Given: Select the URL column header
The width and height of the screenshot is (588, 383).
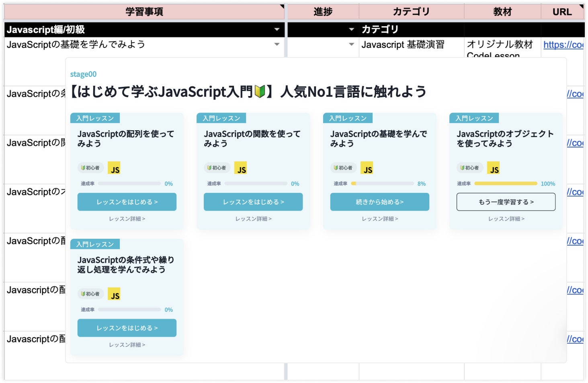Looking at the screenshot, I should 562,12.
